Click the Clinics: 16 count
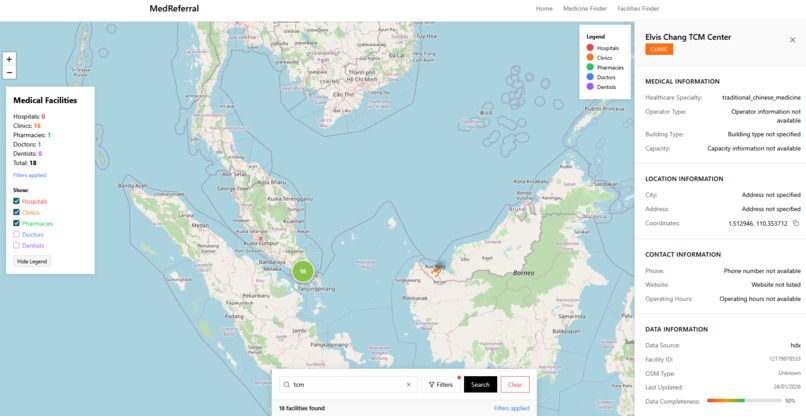The height and width of the screenshot is (416, 806). (x=27, y=125)
